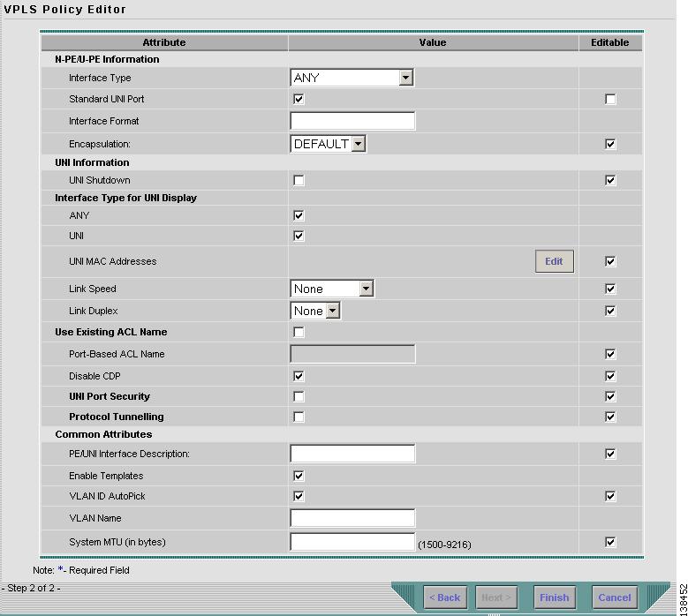
Task: Click the Value column header
Action: [x=433, y=42]
